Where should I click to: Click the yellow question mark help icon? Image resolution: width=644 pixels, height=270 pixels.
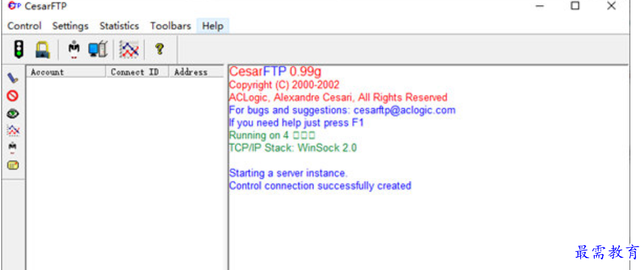(159, 50)
